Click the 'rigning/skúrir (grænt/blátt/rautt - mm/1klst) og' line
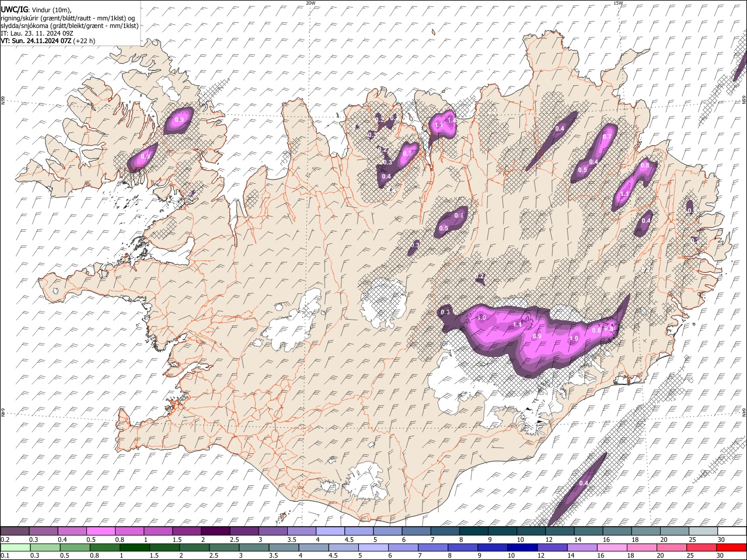The width and height of the screenshot is (747, 560). click(68, 18)
